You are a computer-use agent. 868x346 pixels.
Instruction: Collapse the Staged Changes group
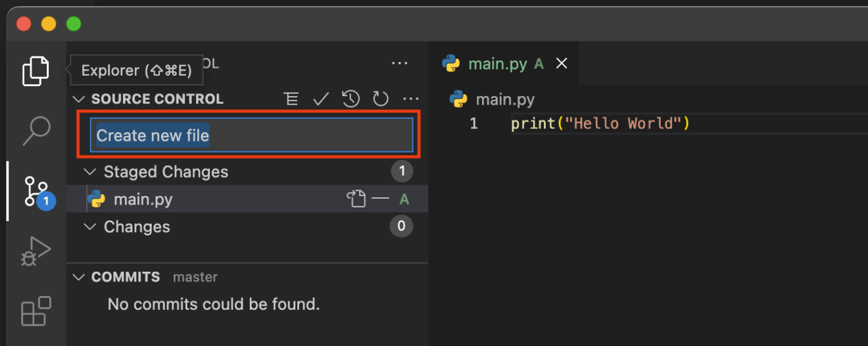[89, 172]
